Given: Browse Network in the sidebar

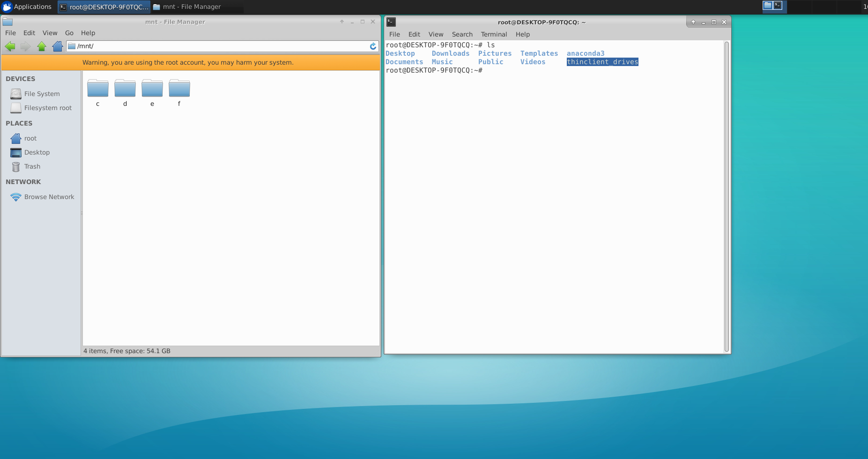Looking at the screenshot, I should (x=41, y=197).
